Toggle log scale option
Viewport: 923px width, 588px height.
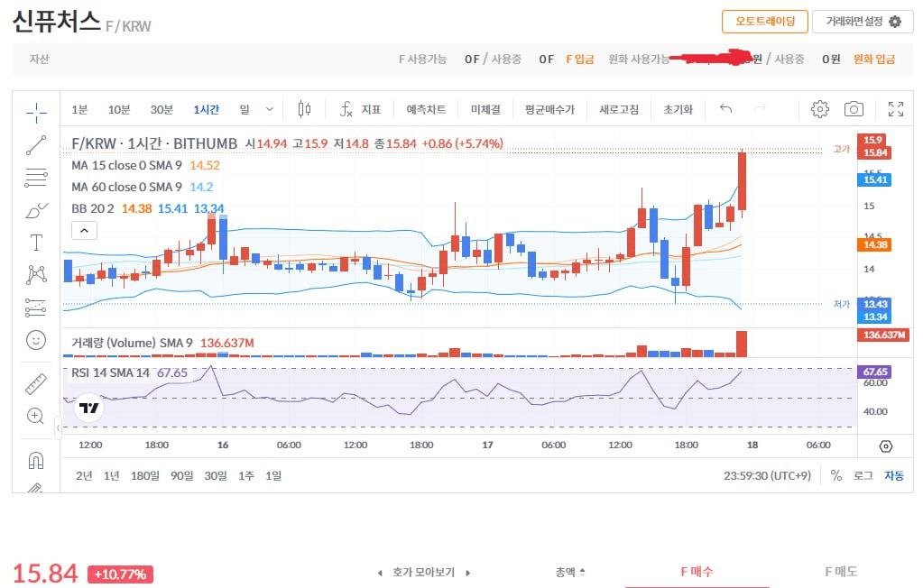[863, 475]
